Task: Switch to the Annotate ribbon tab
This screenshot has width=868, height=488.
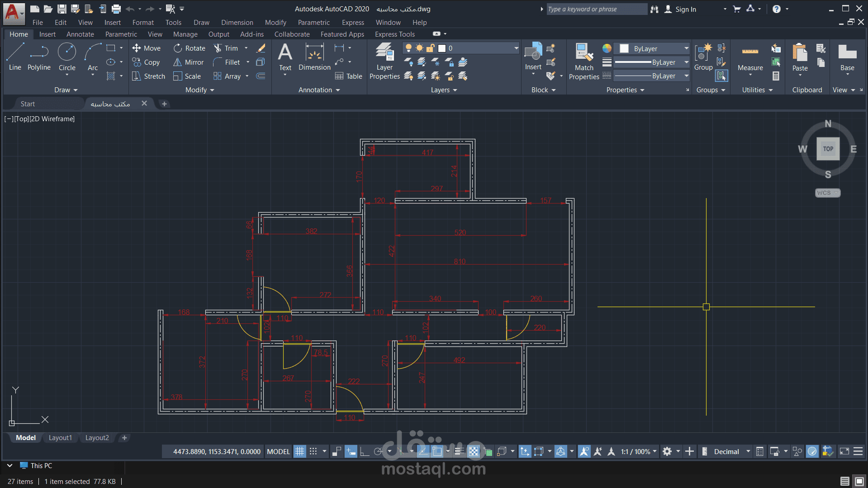Action: pos(80,34)
